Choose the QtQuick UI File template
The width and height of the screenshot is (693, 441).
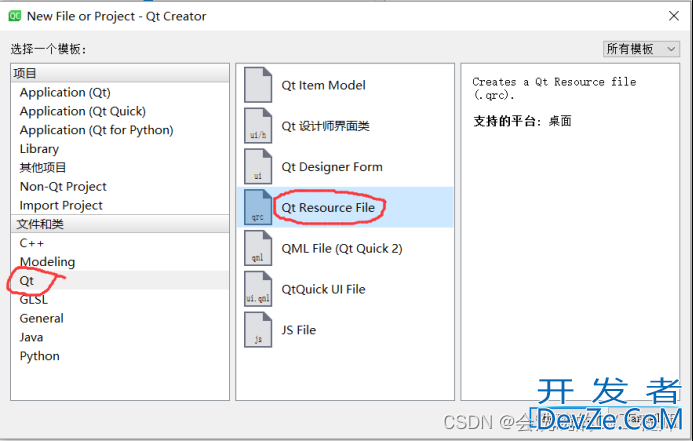[x=345, y=289]
